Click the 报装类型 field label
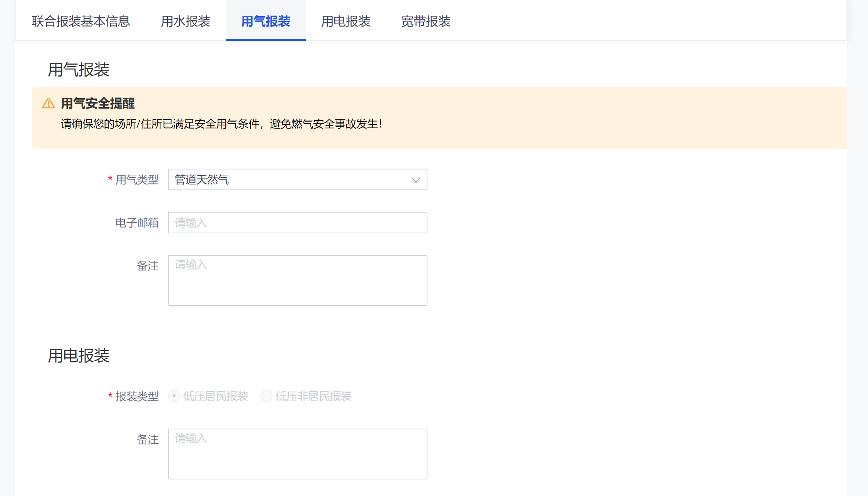The width and height of the screenshot is (868, 496). click(x=137, y=396)
